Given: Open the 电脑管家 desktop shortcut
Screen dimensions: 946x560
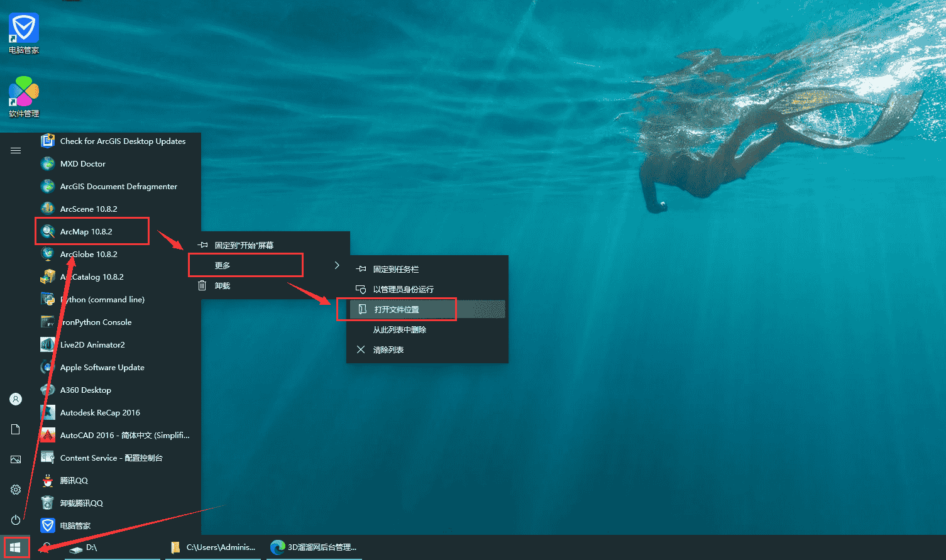Looking at the screenshot, I should (x=24, y=33).
